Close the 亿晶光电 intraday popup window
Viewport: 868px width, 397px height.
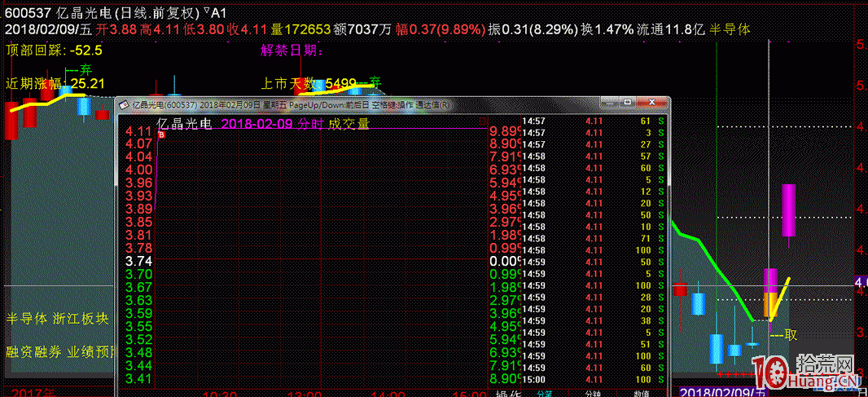tap(651, 103)
